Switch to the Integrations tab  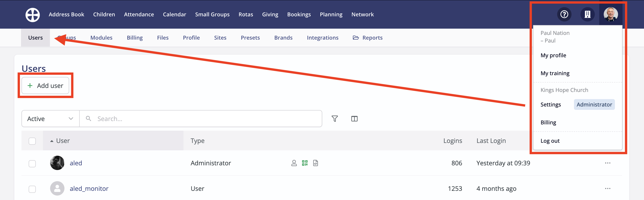[x=322, y=38]
